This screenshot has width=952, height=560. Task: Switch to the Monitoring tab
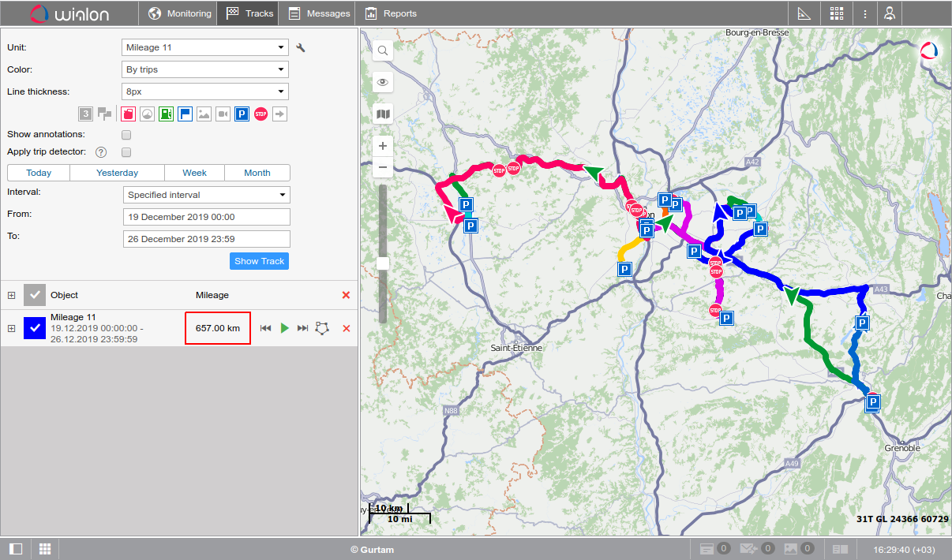coord(180,13)
